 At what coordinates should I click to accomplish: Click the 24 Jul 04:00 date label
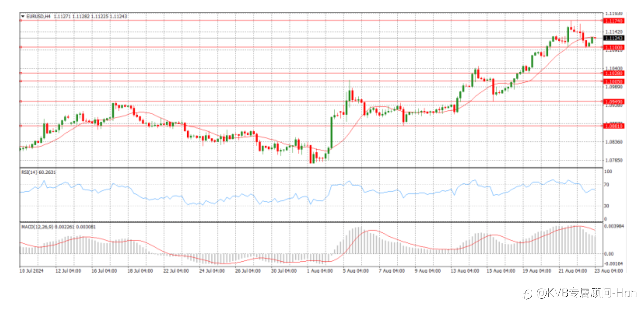[212, 271]
